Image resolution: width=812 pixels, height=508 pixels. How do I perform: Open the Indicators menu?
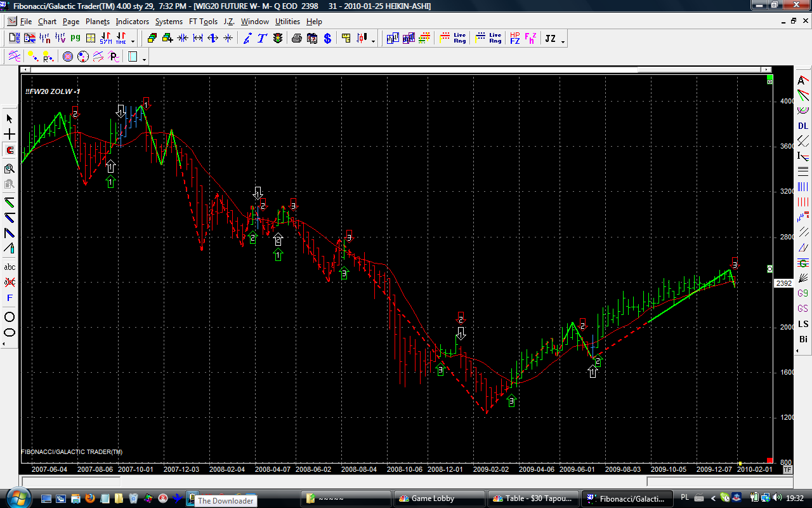tap(132, 22)
